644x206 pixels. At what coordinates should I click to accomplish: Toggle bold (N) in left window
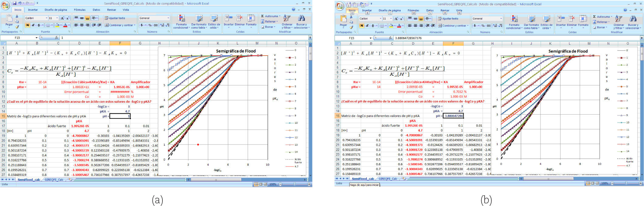coord(28,25)
